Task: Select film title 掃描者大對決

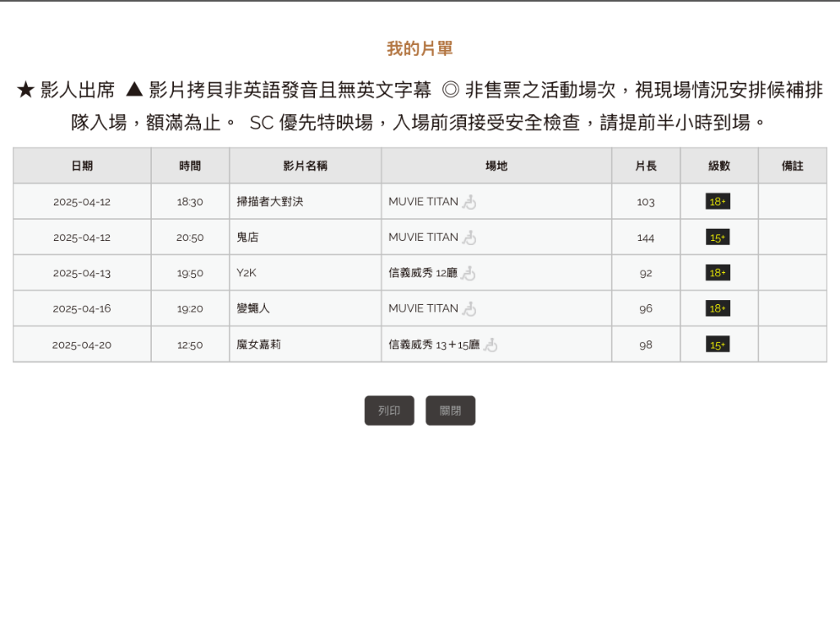Action: tap(270, 202)
